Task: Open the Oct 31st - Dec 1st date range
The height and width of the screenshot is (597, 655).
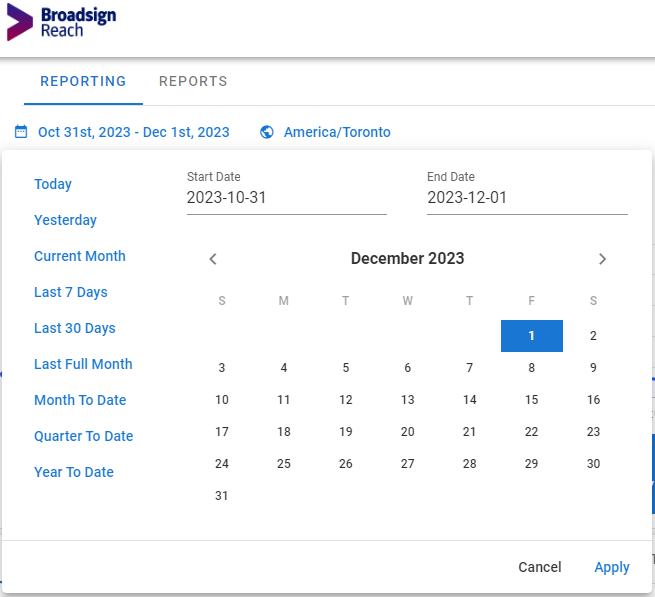Action: (134, 132)
